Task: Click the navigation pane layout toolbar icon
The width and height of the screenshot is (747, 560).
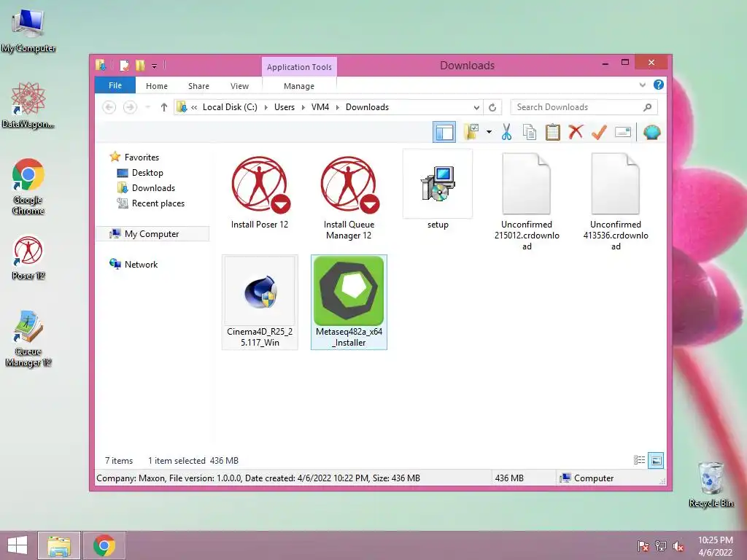Action: 444,132
